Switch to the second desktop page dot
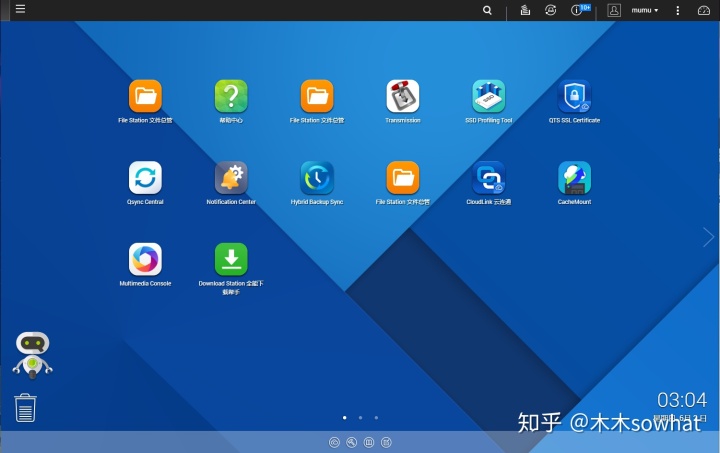This screenshot has height=453, width=720. [360, 418]
